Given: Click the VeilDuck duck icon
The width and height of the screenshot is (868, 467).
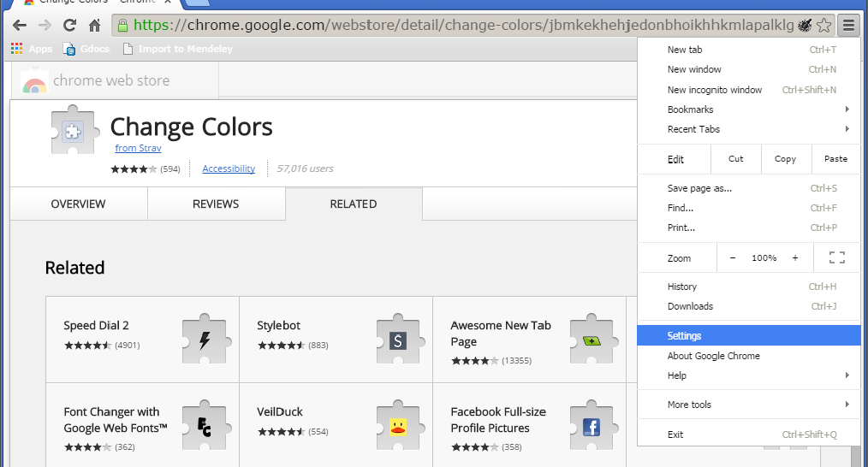Looking at the screenshot, I should [x=397, y=427].
